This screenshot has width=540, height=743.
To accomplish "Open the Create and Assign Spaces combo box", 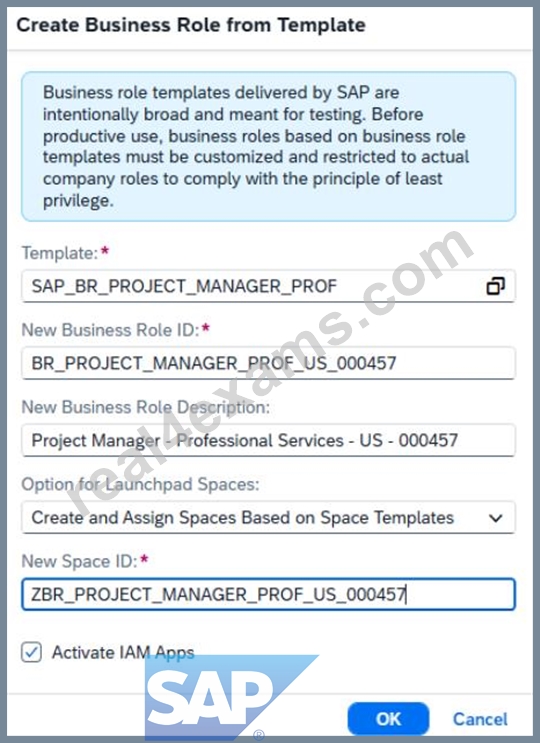I will (x=268, y=517).
